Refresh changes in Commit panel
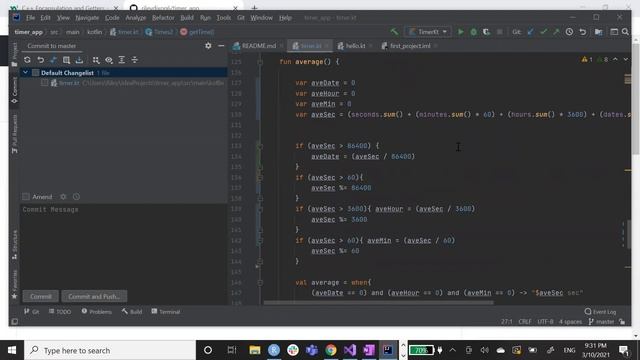This screenshot has width=640, height=360. [27, 60]
